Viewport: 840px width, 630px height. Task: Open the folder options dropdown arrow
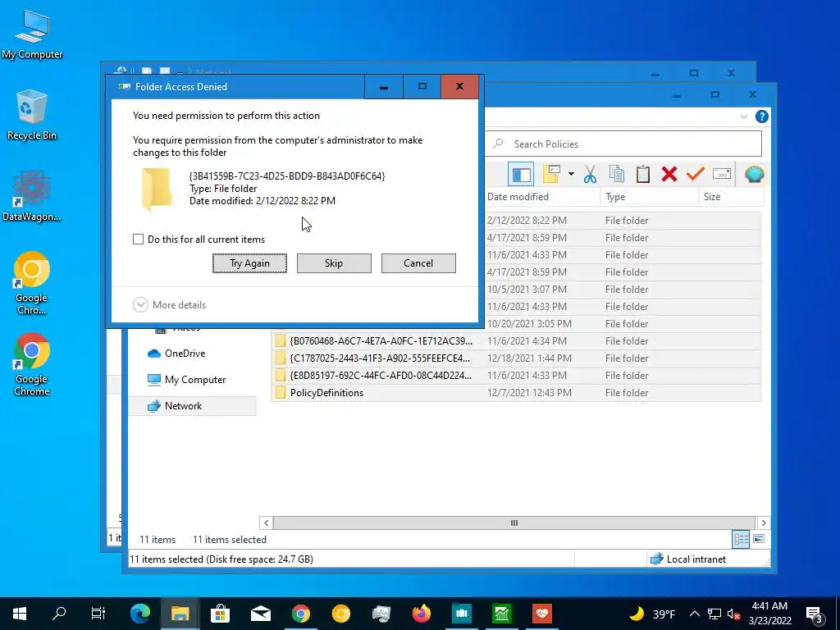coord(571,174)
